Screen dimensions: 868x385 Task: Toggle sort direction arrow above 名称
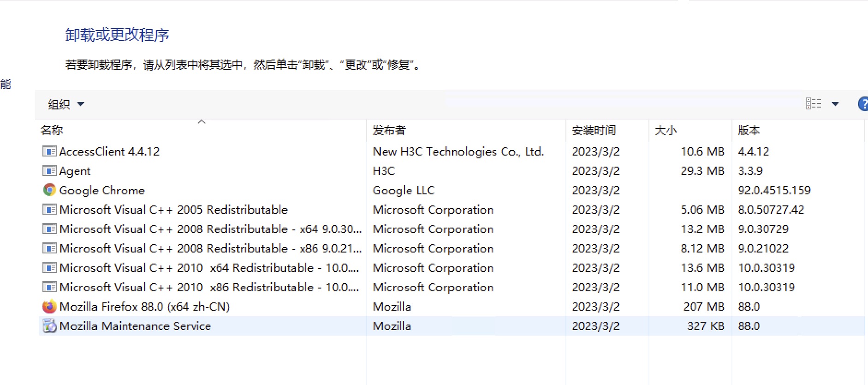click(x=202, y=122)
